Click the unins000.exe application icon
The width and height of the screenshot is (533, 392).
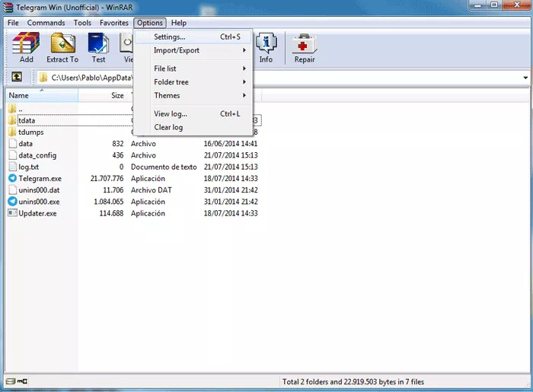coord(12,201)
